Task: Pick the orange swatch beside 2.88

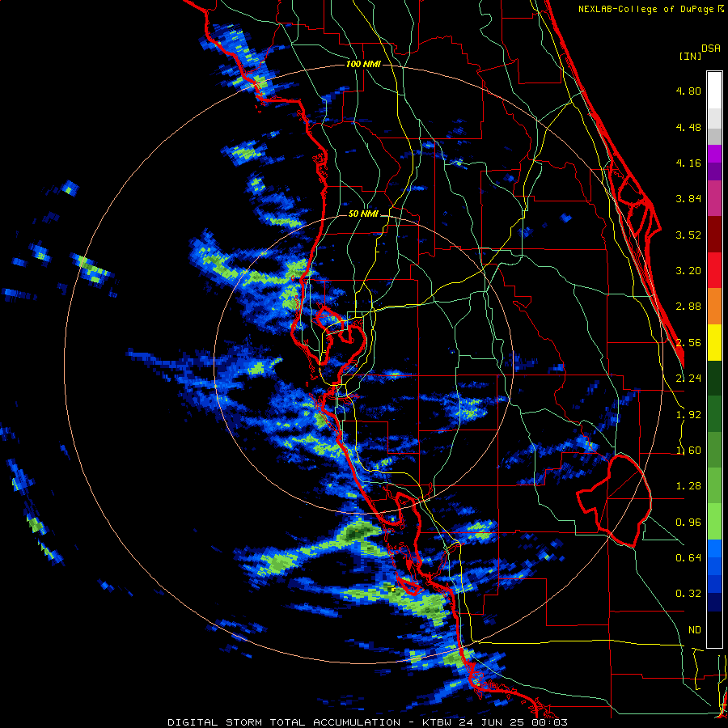Action: 714,307
